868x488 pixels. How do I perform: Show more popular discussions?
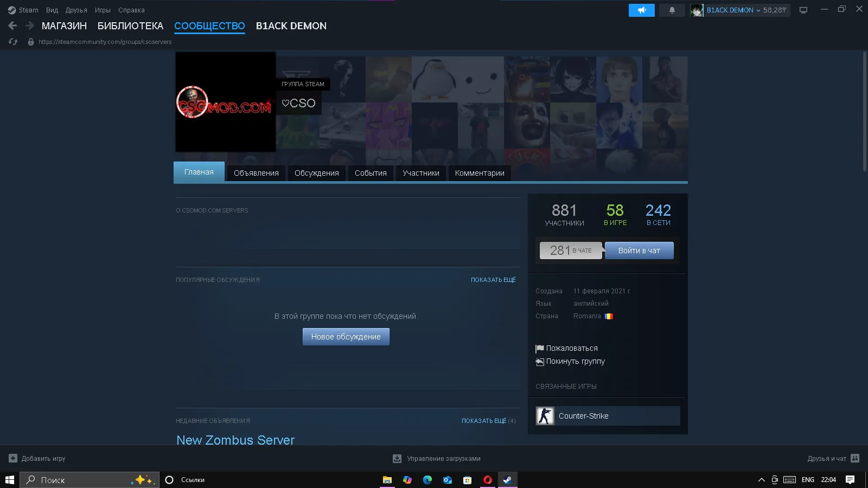pos(493,280)
